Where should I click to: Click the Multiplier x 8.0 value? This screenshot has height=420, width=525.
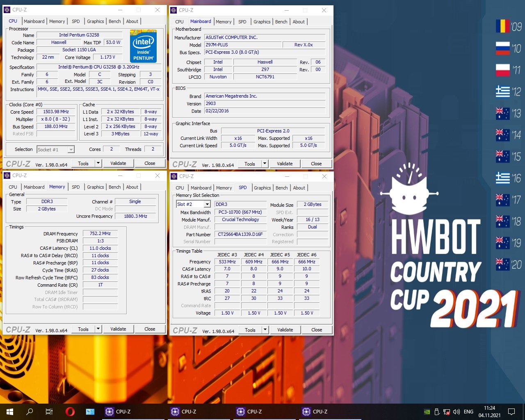click(x=56, y=119)
